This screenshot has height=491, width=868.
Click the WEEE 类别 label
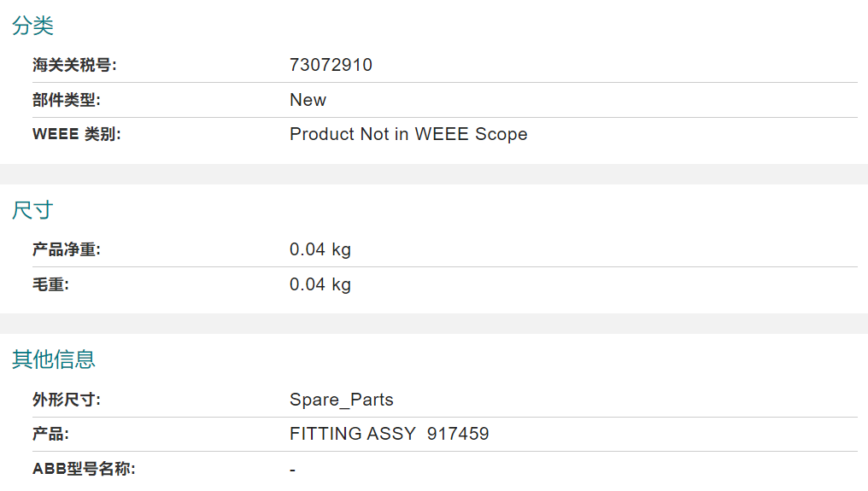click(x=76, y=135)
